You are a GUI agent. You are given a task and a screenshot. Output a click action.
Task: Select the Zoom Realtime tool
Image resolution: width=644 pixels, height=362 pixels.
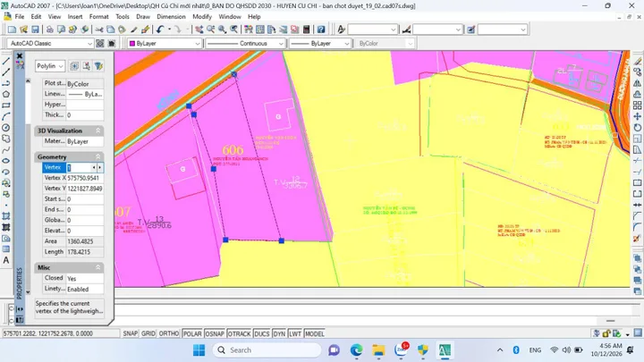coord(211,29)
